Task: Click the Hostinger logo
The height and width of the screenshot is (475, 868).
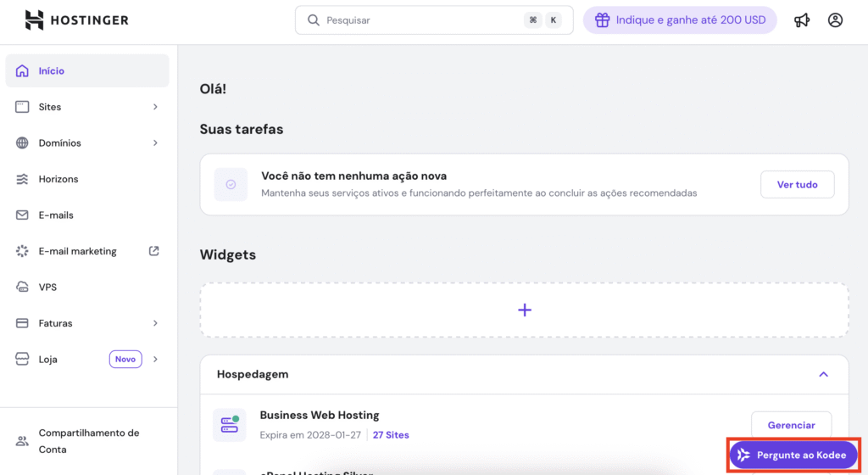Action: click(x=76, y=20)
